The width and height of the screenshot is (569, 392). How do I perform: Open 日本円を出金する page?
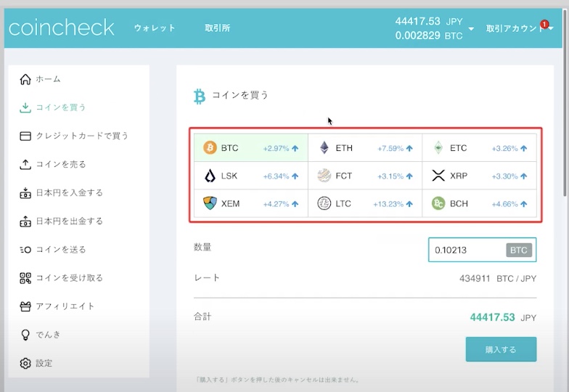pyautogui.click(x=70, y=221)
